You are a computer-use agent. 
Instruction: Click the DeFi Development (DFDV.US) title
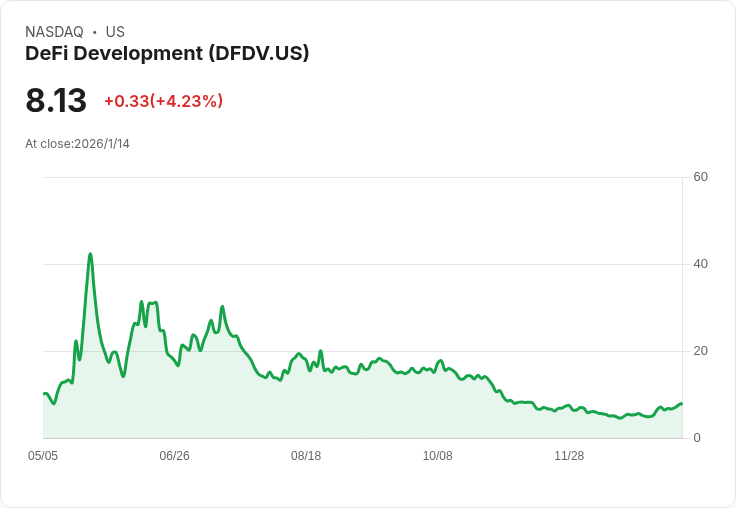[167, 53]
